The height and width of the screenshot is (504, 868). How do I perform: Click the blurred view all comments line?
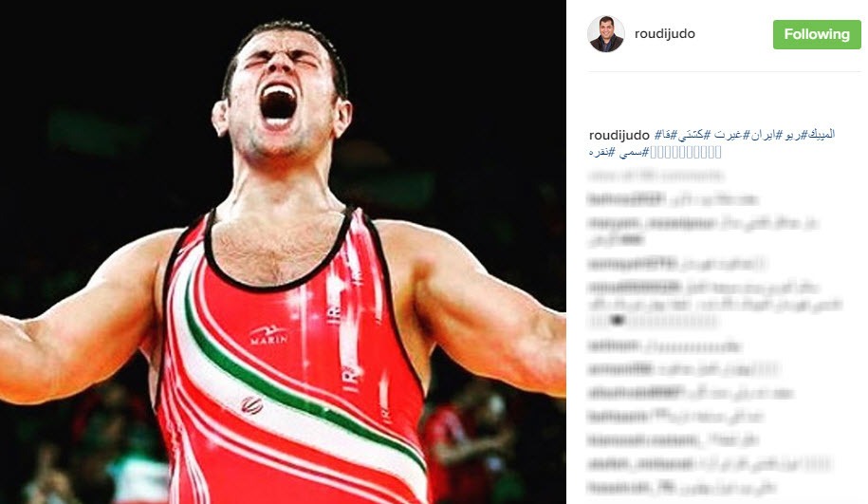(x=656, y=177)
